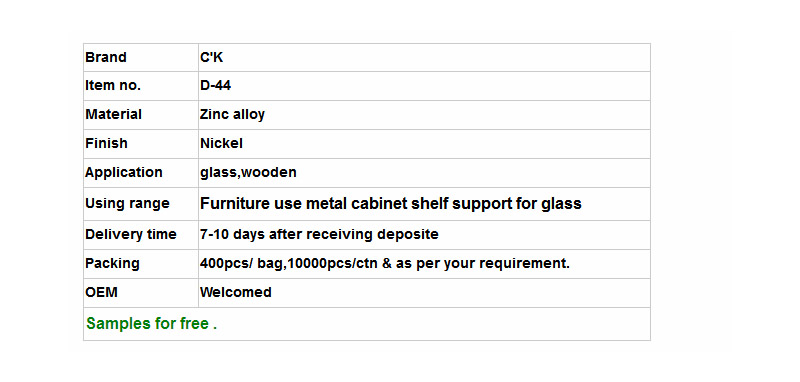
Task: Select the D-44 item number
Action: point(215,86)
